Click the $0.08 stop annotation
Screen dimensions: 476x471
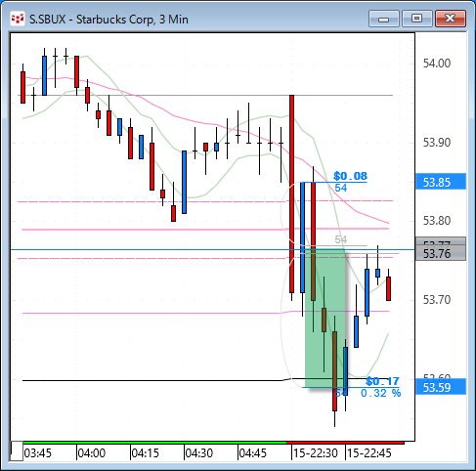click(350, 176)
